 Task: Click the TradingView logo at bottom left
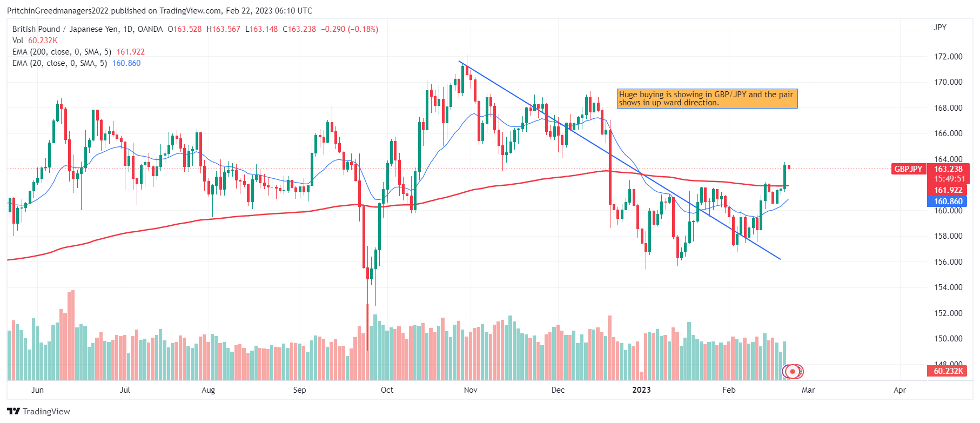(x=38, y=411)
